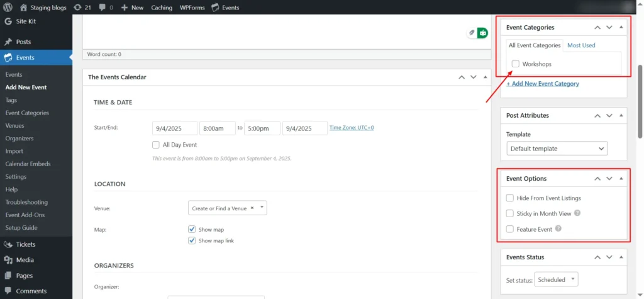Collapse the Event Options panel

(x=621, y=179)
